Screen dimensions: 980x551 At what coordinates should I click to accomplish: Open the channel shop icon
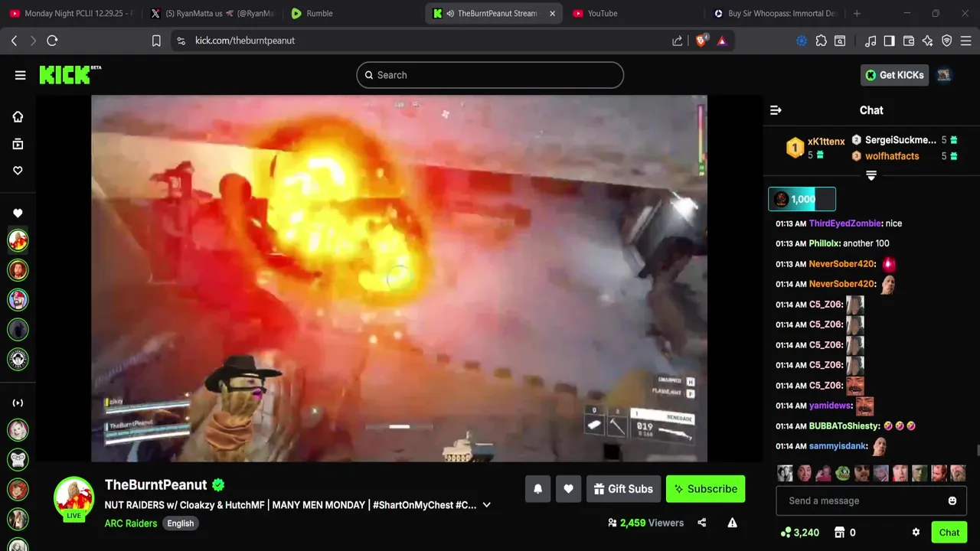[x=839, y=533]
